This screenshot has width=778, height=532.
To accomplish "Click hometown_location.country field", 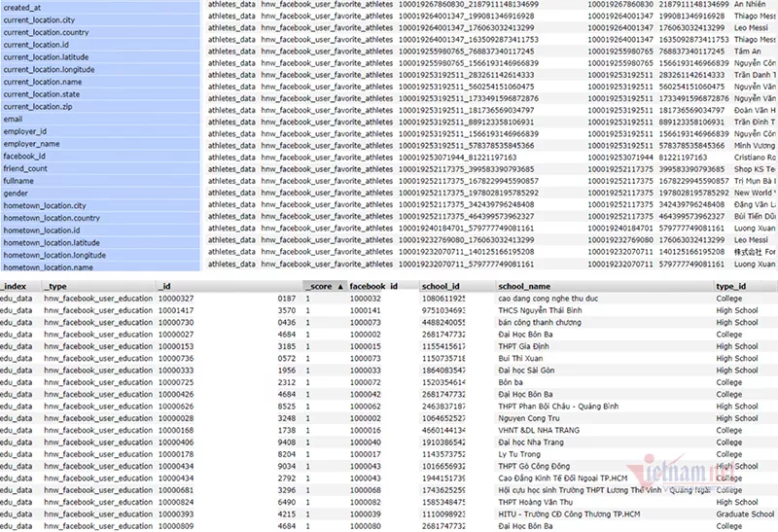I will point(46,218).
